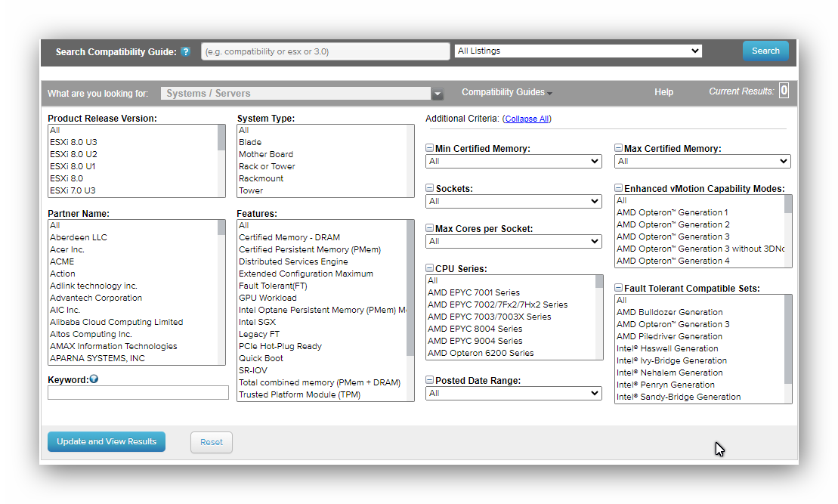
Task: Click the Search button
Action: click(x=765, y=51)
